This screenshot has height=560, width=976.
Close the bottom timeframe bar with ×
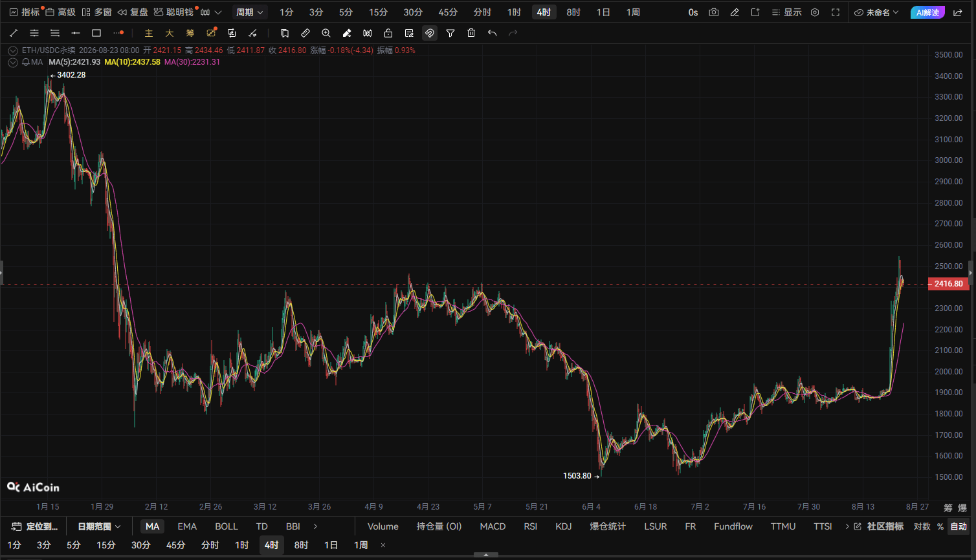click(383, 545)
